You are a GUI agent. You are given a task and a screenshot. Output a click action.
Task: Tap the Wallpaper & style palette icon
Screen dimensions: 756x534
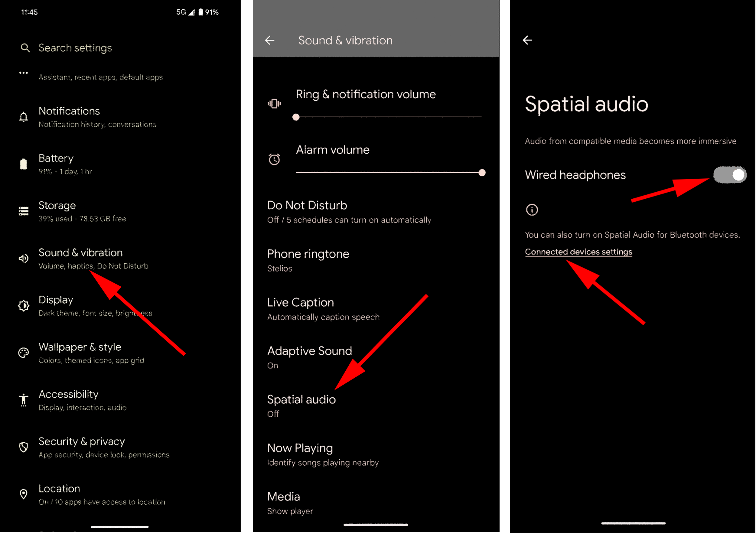point(23,353)
